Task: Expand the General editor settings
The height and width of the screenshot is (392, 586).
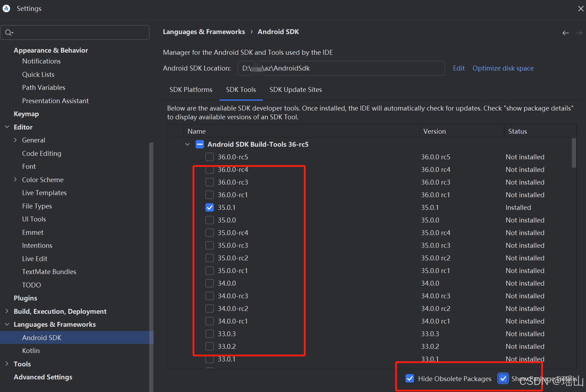Action: 15,140
